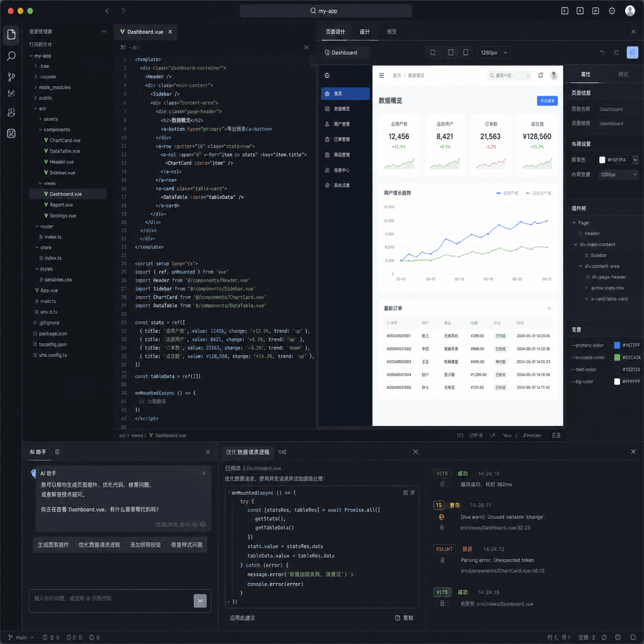Open Settings.vue in the file tree
The image size is (644, 644).
(62, 216)
